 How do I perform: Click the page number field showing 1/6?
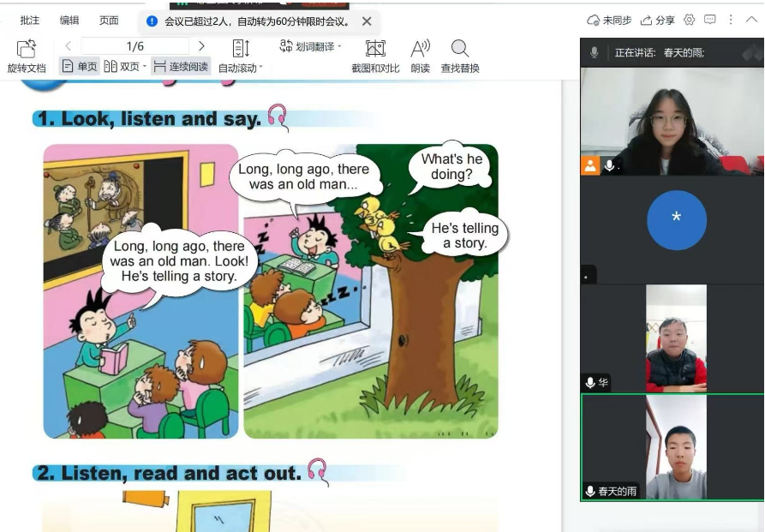135,46
